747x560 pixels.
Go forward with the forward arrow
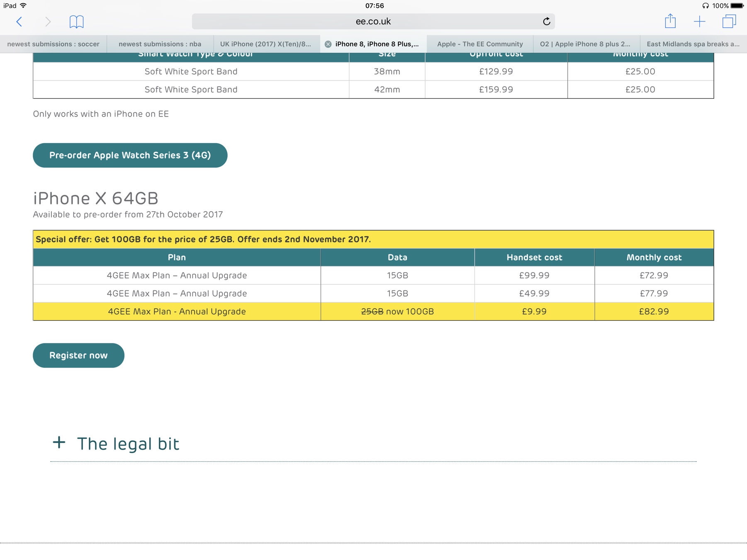coord(48,22)
